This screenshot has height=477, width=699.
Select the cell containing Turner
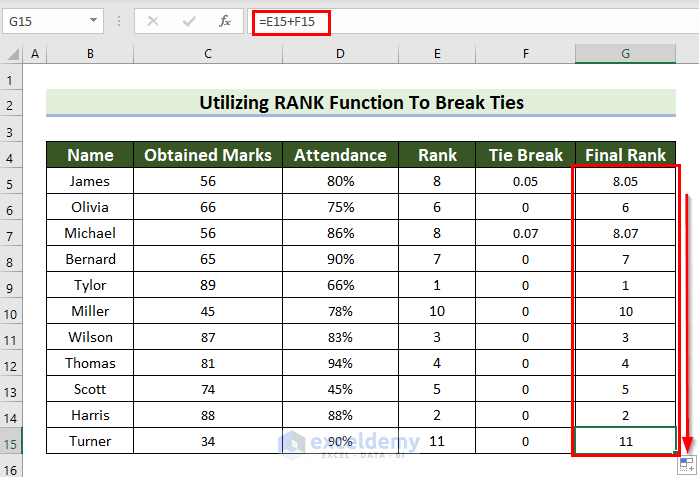coord(90,441)
